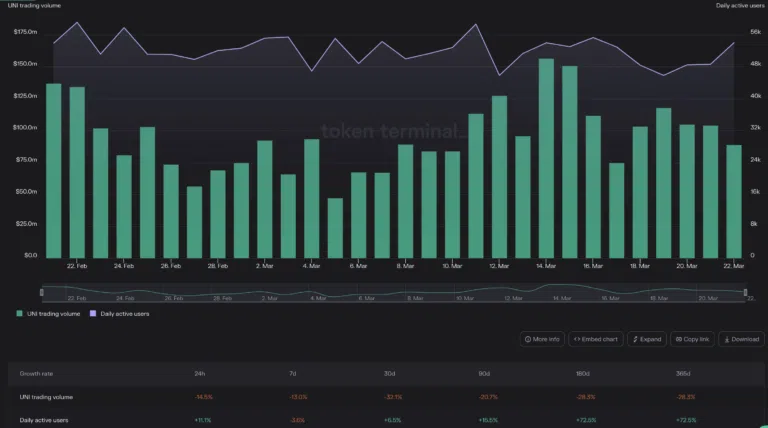This screenshot has height=428, width=768.
Task: Select the 30d growth rate column header
Action: pyautogui.click(x=389, y=374)
